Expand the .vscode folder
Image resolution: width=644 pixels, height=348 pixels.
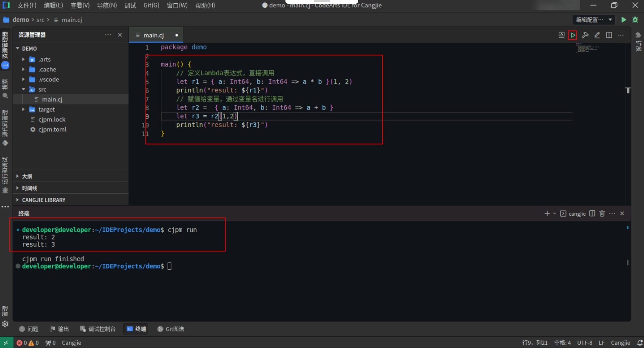pyautogui.click(x=23, y=80)
